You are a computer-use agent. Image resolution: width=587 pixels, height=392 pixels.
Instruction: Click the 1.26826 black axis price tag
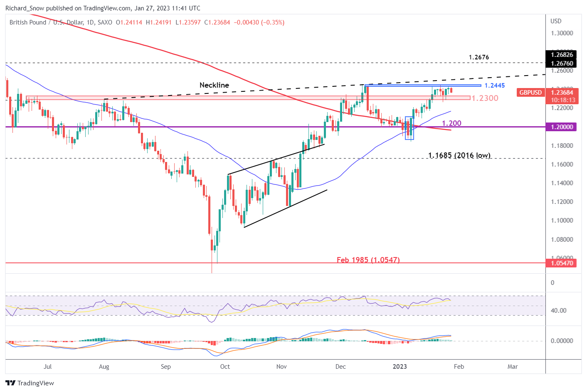(x=562, y=55)
